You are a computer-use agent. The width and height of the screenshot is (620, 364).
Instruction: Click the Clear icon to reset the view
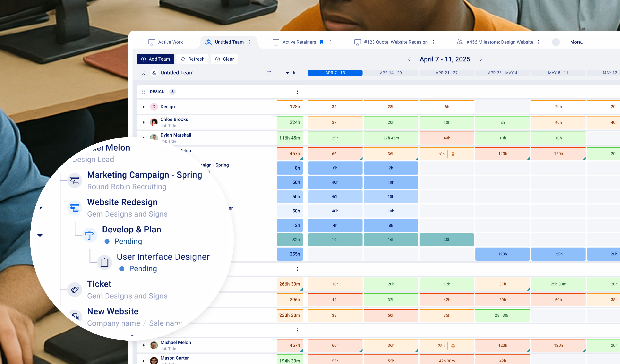(x=218, y=59)
